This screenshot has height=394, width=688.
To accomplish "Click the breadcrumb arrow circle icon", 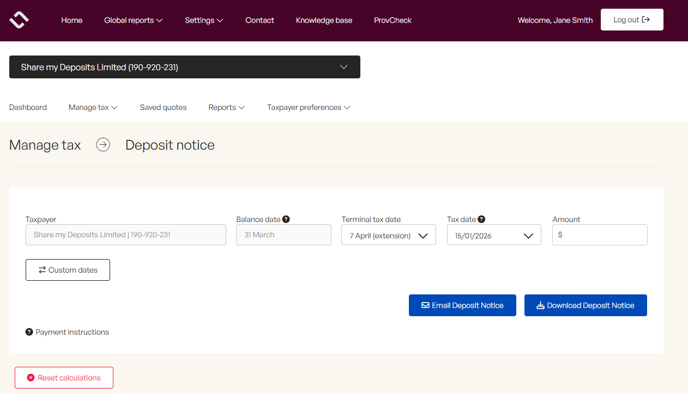I will (x=103, y=144).
